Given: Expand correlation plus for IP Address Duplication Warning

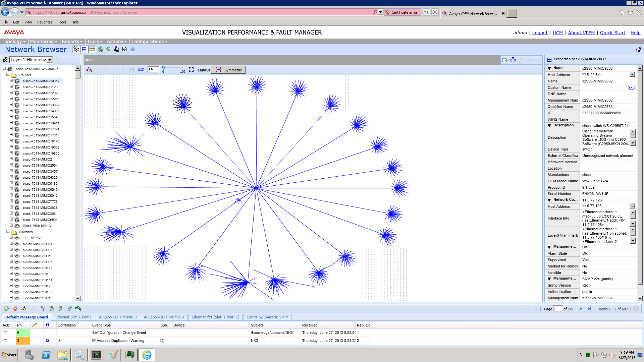Looking at the screenshot, I should click(x=59, y=341).
